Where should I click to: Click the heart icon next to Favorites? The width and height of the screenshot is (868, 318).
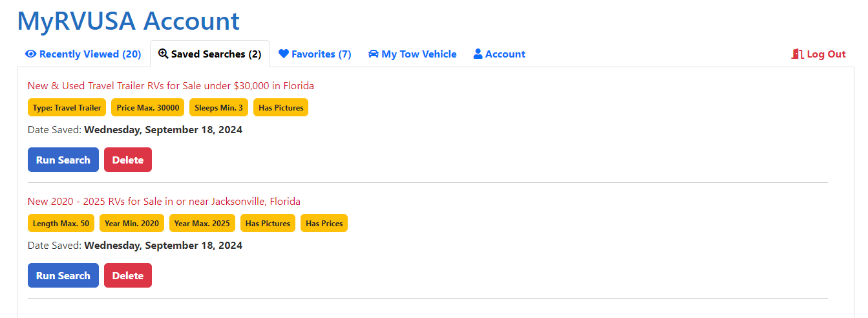284,54
